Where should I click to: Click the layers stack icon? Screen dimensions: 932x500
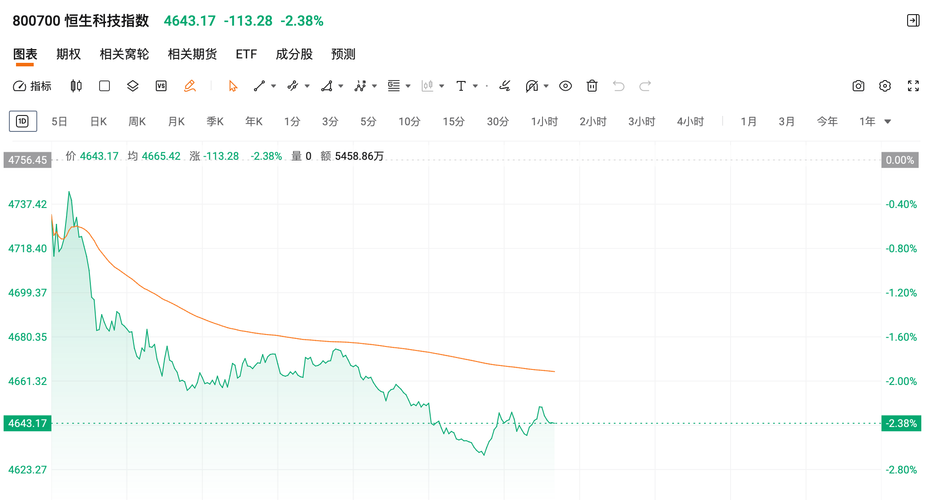click(x=132, y=86)
